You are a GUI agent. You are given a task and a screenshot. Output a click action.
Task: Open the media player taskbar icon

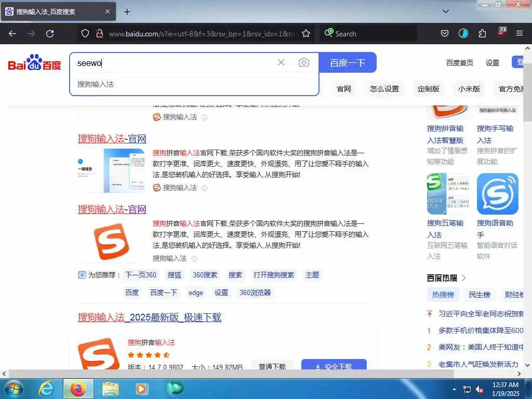tap(142, 389)
